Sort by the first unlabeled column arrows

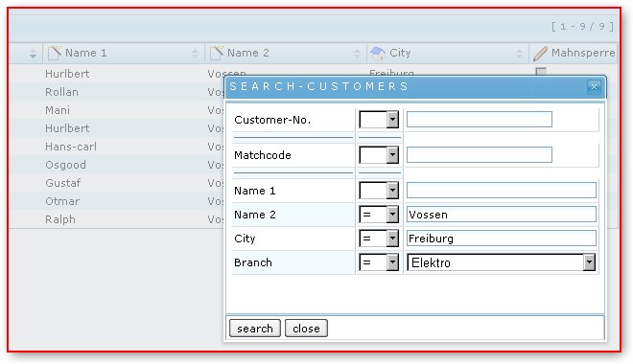coord(34,54)
